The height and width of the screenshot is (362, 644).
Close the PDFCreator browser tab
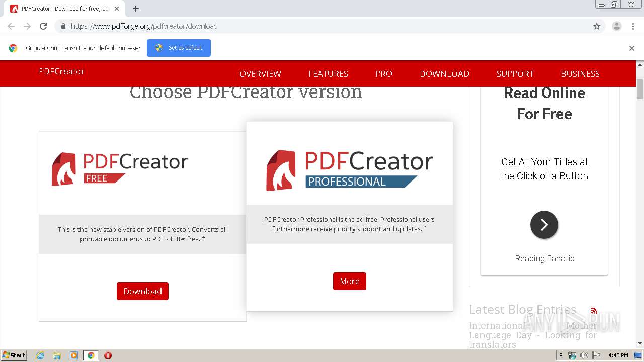click(117, 9)
